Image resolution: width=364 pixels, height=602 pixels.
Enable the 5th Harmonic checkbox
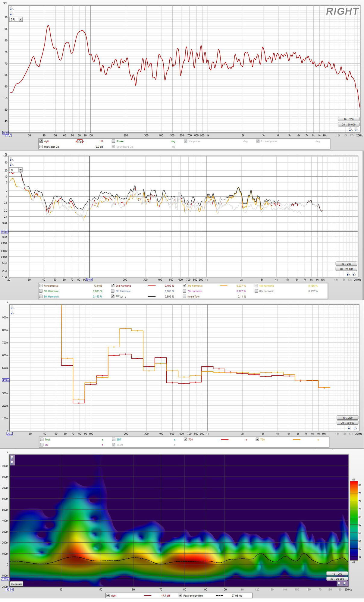coord(41,291)
